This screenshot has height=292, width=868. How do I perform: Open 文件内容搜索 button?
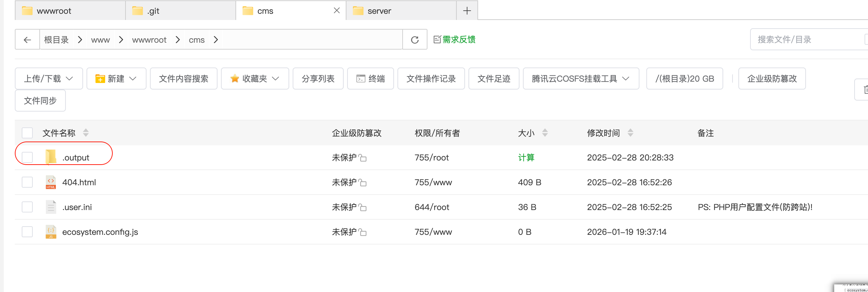click(184, 79)
